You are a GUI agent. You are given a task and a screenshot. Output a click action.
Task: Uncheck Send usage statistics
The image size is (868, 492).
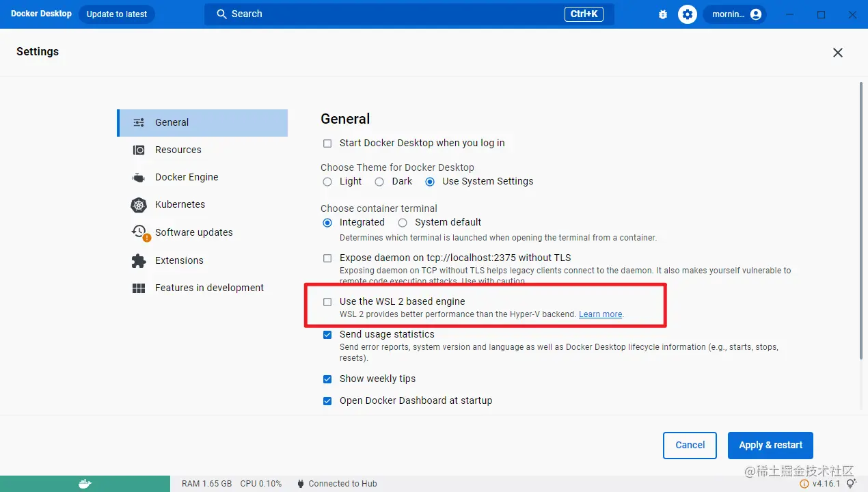327,335
